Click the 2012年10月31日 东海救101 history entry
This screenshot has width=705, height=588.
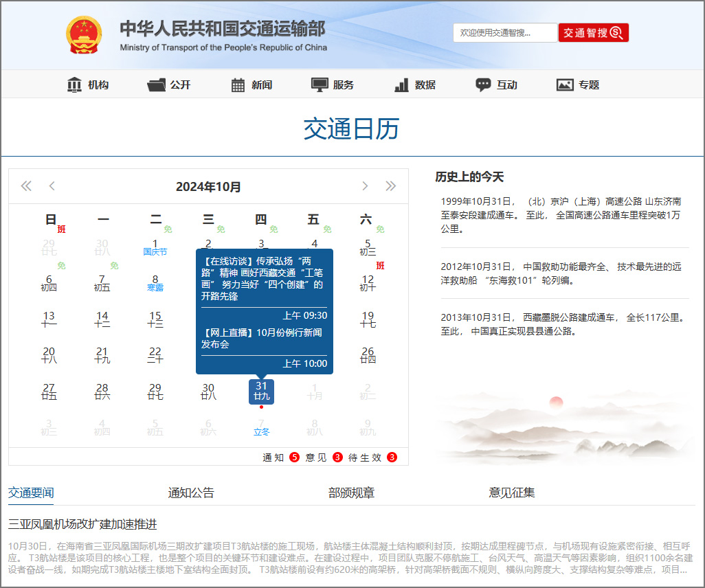pyautogui.click(x=561, y=273)
